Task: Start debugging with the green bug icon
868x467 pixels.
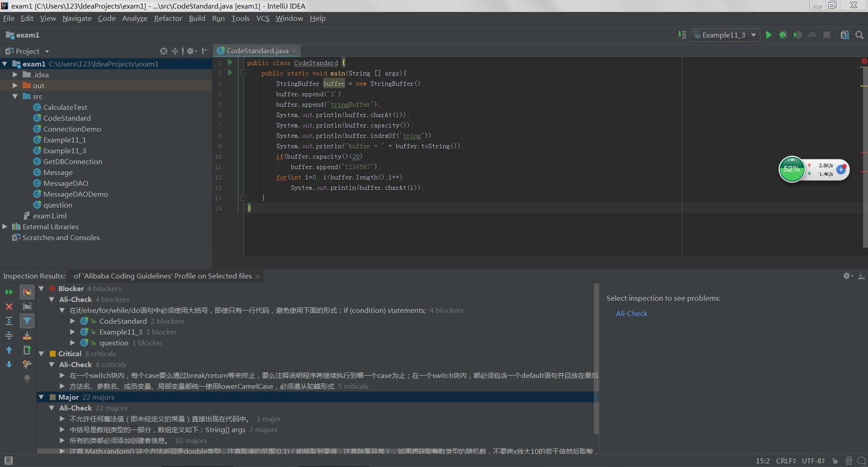Action: click(x=783, y=35)
